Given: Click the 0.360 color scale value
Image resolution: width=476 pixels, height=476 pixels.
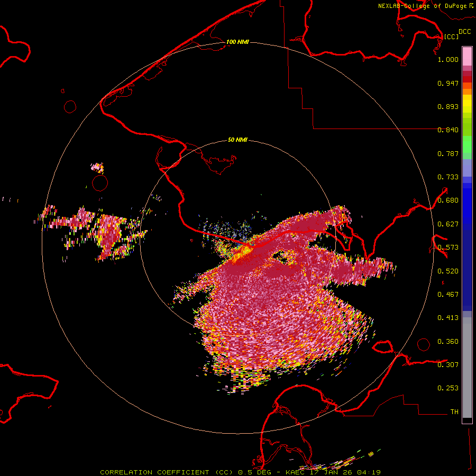Looking at the screenshot, I should click(x=448, y=342).
